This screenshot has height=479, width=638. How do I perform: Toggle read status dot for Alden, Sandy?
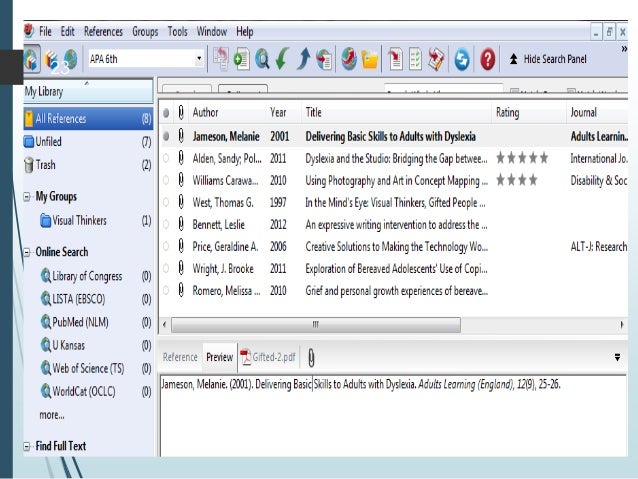coord(165,158)
